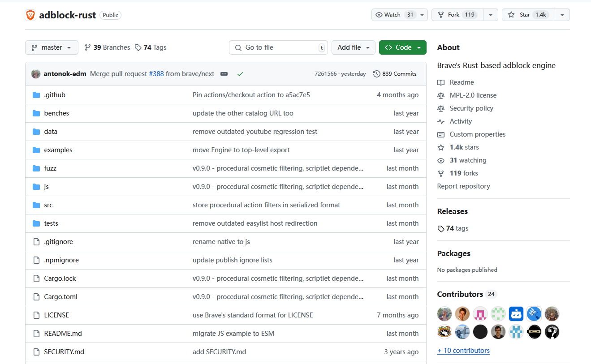
Task: Open the SECURITY.md file
Action: (64, 352)
